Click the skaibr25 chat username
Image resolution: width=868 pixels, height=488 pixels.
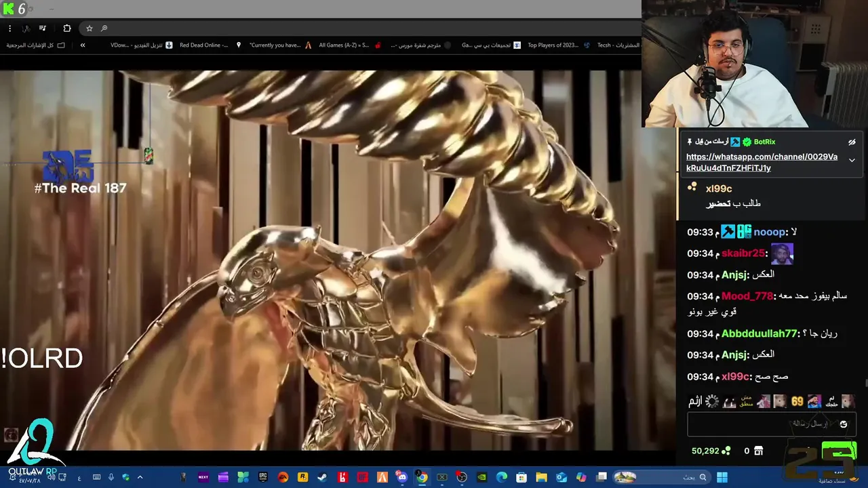[x=743, y=253]
